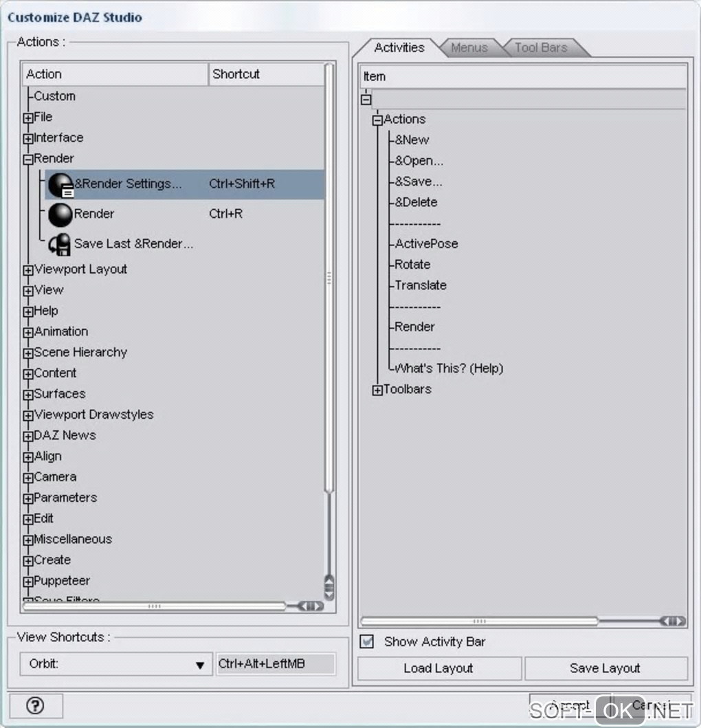Image resolution: width=701 pixels, height=728 pixels.
Task: Switch to the Menus tab
Action: point(469,47)
